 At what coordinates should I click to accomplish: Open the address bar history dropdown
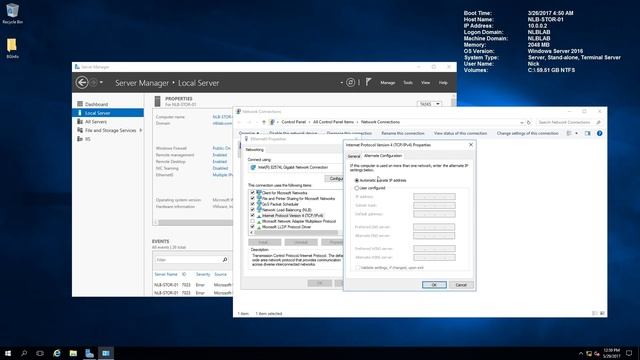point(521,122)
